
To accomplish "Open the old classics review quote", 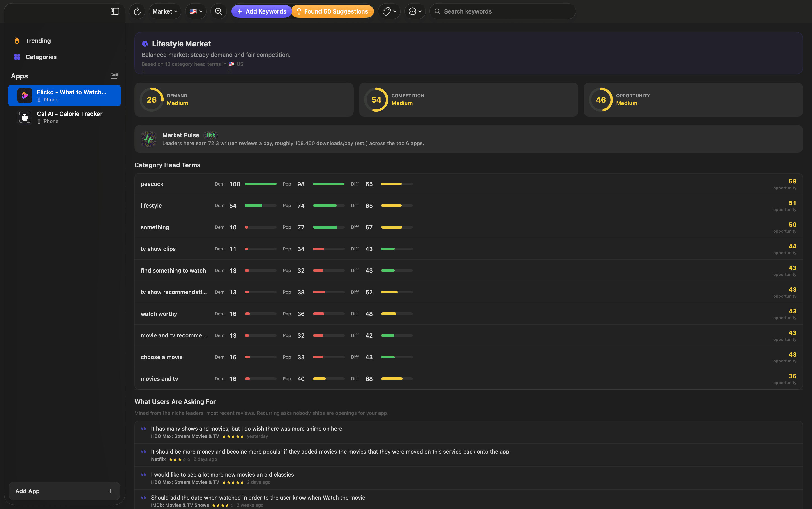I will tap(468, 478).
